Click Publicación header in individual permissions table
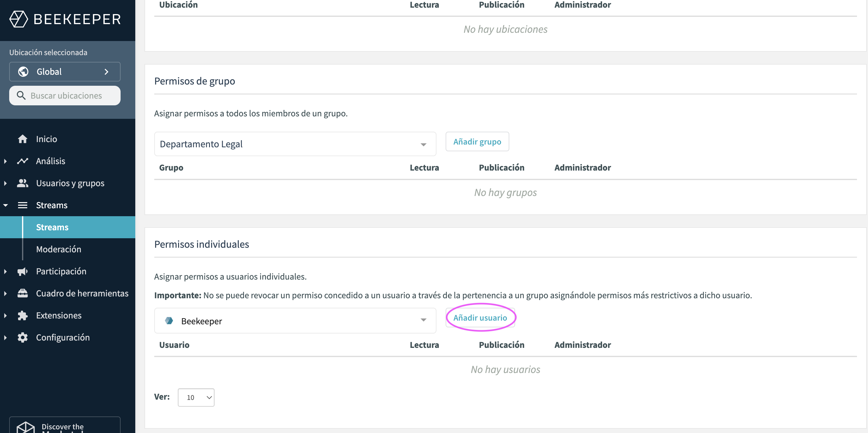The image size is (868, 433). [501, 345]
